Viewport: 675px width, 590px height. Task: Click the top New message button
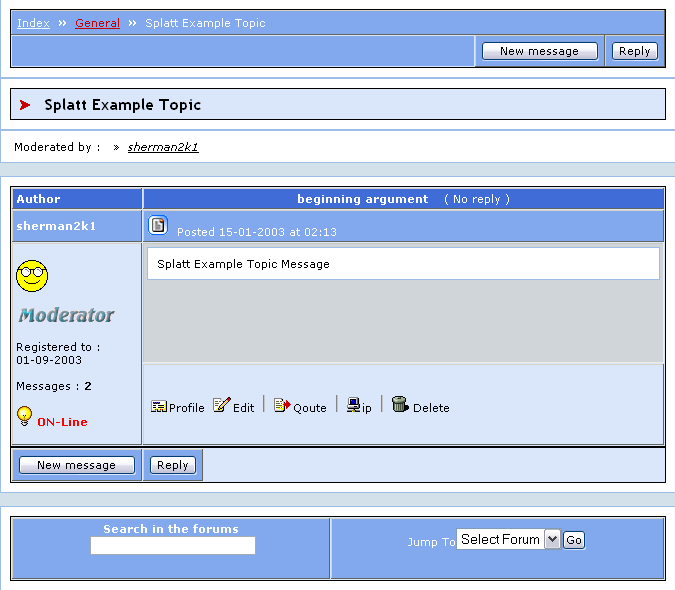[x=539, y=51]
